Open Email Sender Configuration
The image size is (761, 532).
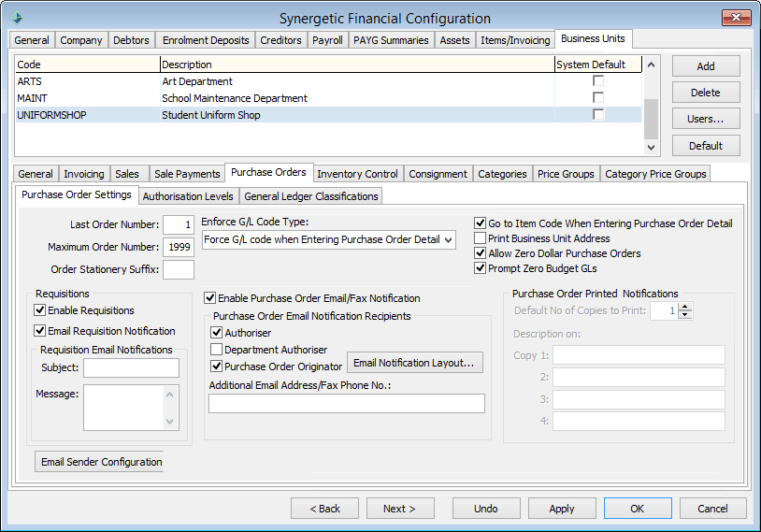(99, 462)
